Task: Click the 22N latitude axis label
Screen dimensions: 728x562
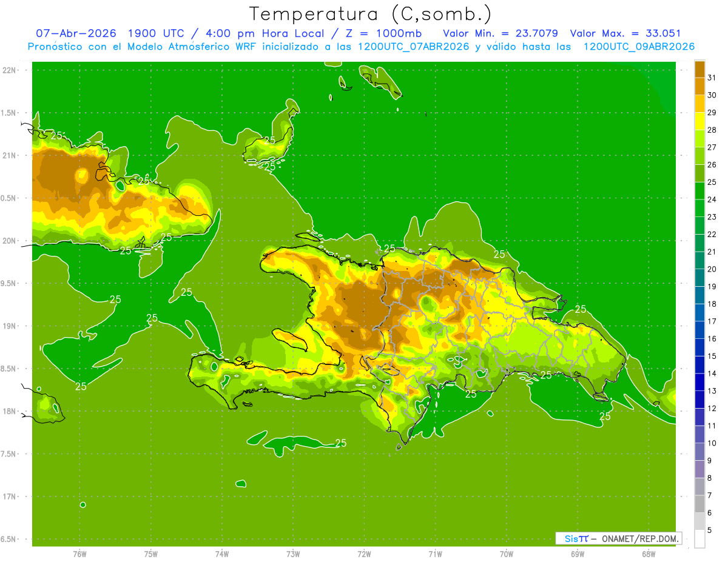Action: tap(10, 70)
